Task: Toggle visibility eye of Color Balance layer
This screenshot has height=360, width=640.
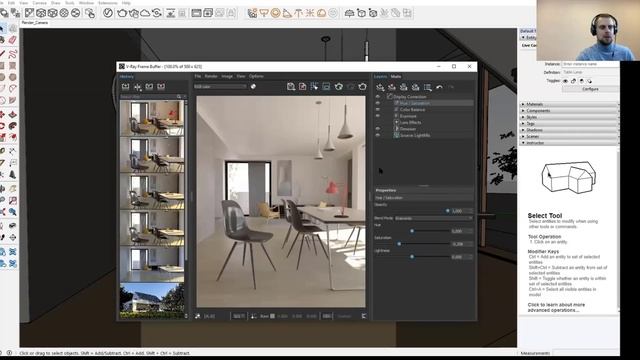Action: coord(378,109)
